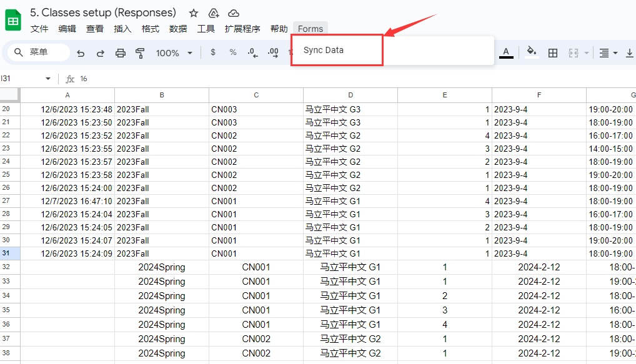Image resolution: width=636 pixels, height=364 pixels.
Task: Check the cloud save status icon
Action: [234, 13]
